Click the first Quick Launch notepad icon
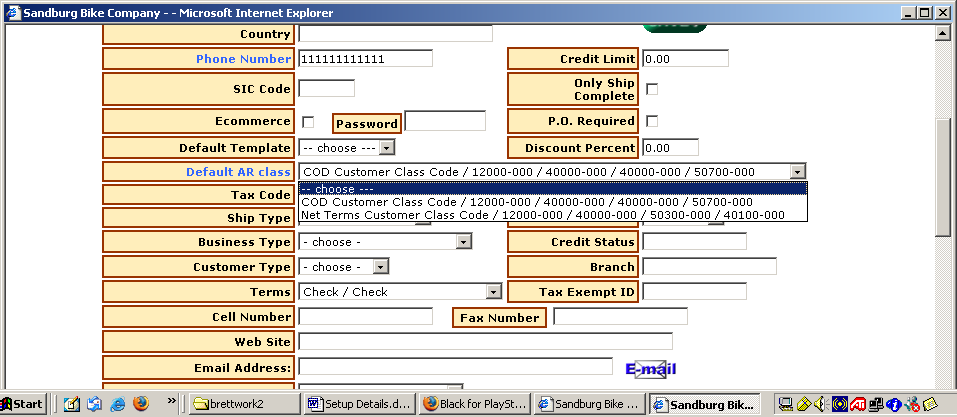Screen dimensions: 957x417 point(72,404)
